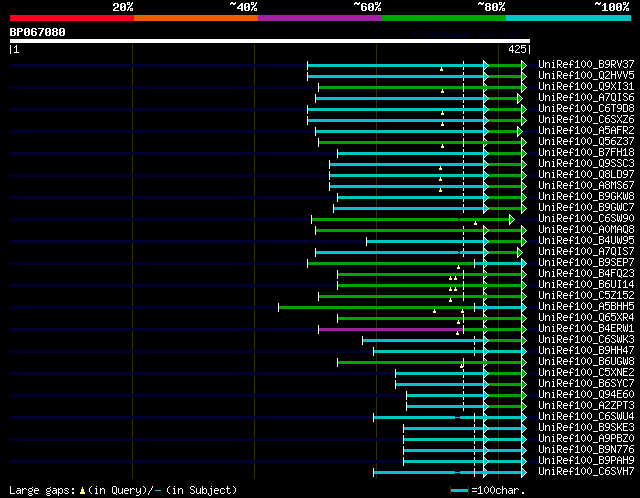Click the UniRef100_C6SW90 entry
The image size is (640, 498).
coord(586,218)
